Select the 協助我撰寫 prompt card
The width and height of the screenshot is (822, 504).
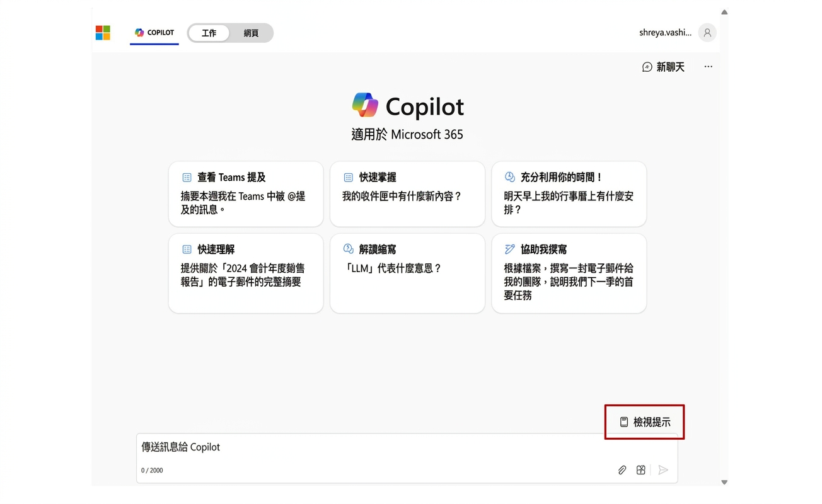tap(569, 273)
